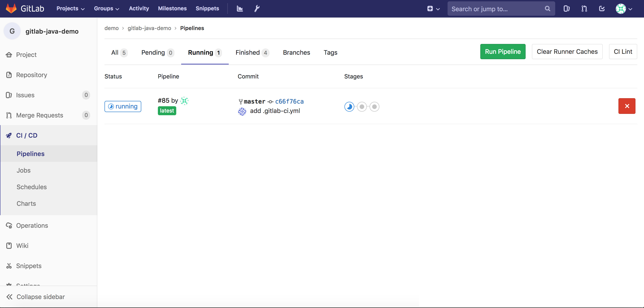Image resolution: width=644 pixels, height=308 pixels.
Task: Expand the Groups dropdown
Action: tap(107, 9)
